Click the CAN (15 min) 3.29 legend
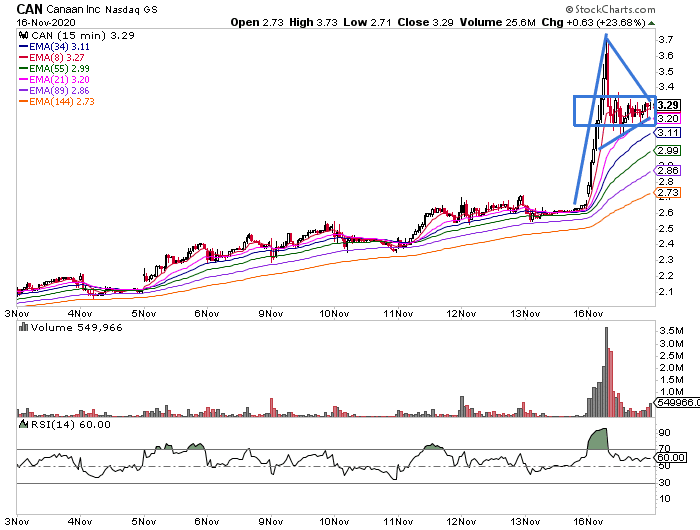 [83, 36]
